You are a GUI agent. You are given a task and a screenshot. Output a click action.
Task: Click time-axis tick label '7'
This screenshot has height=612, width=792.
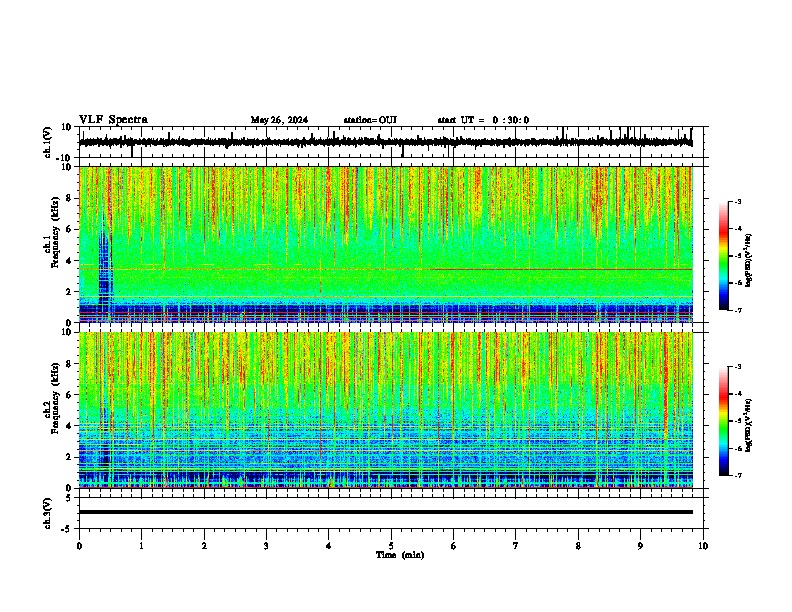516,546
